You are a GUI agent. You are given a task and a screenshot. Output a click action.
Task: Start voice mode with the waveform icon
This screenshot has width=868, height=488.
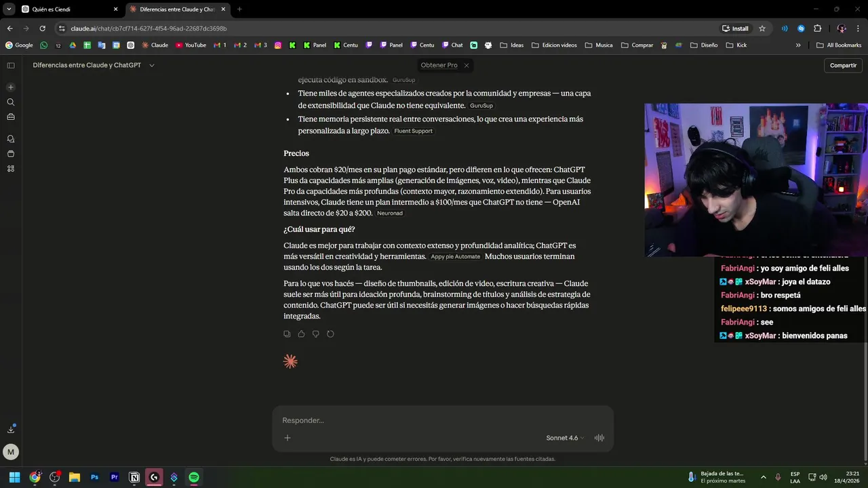click(599, 438)
